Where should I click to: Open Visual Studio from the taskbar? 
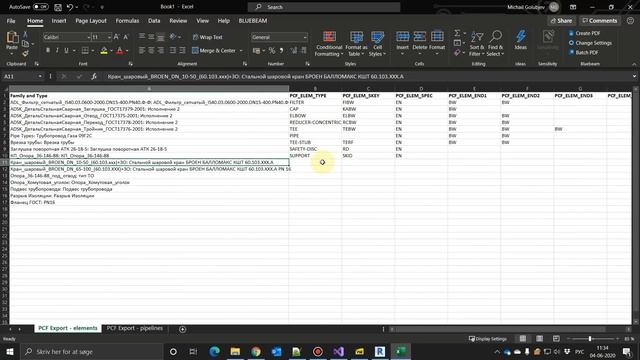pos(338,351)
